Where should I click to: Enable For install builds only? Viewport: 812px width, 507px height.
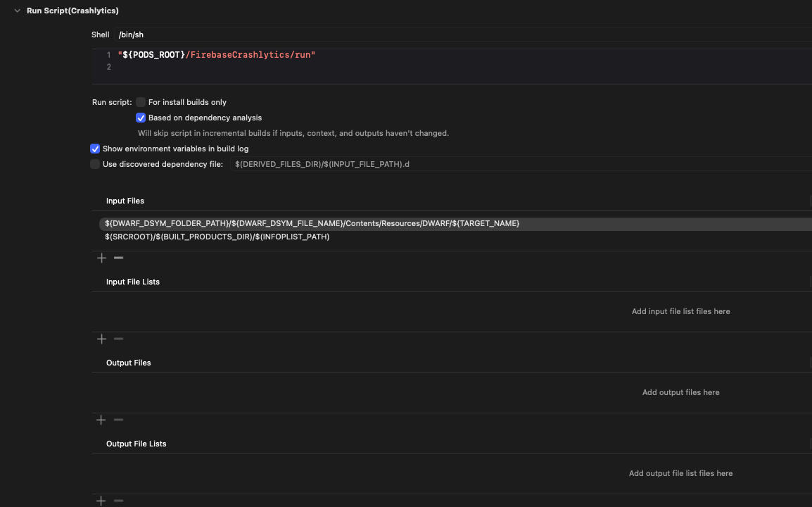140,102
